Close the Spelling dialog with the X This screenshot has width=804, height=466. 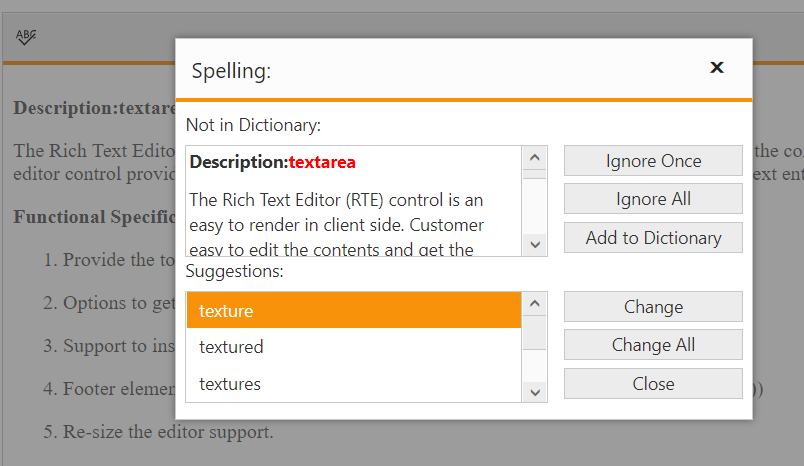pyautogui.click(x=716, y=68)
